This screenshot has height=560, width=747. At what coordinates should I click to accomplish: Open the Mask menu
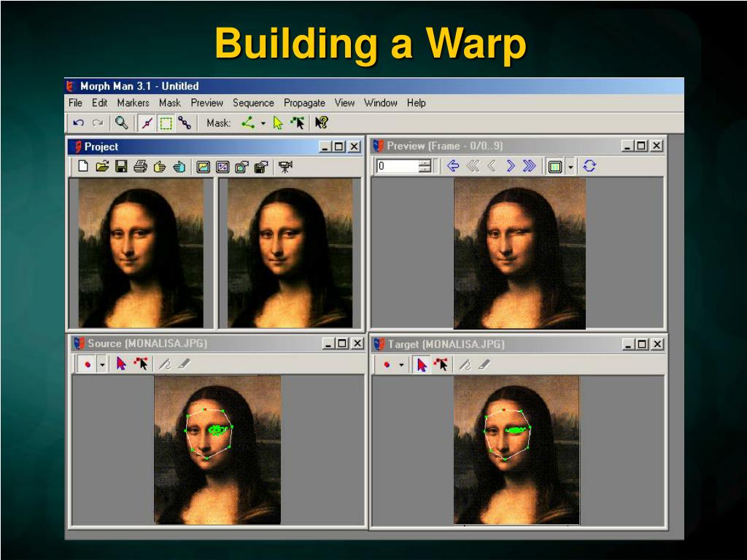click(169, 103)
